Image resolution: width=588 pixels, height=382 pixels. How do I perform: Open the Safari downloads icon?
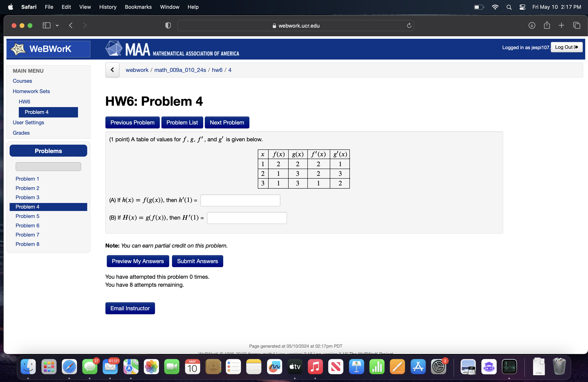[532, 25]
